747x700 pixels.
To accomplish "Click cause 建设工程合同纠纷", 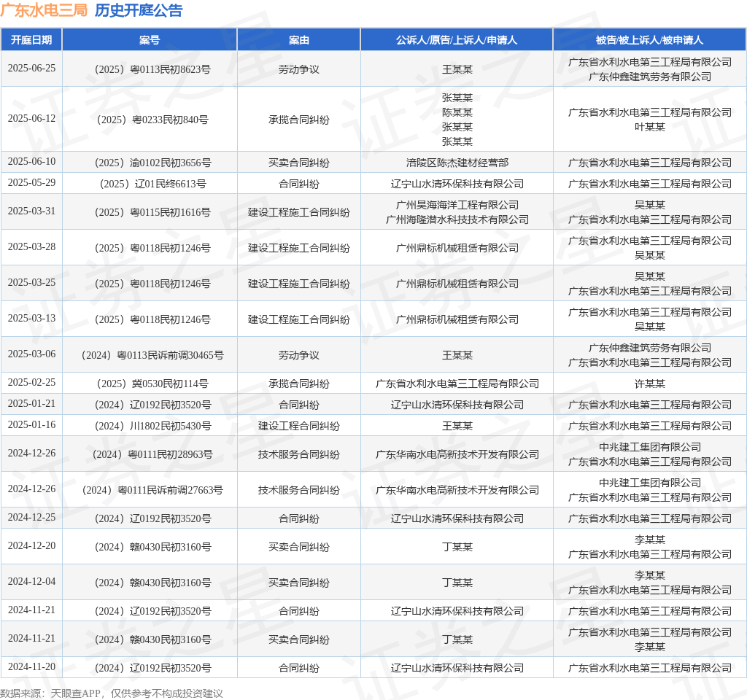I will [298, 426].
